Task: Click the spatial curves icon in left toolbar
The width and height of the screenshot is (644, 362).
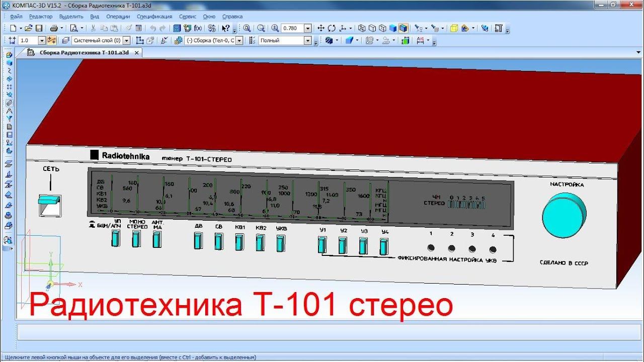Action: 9,71
